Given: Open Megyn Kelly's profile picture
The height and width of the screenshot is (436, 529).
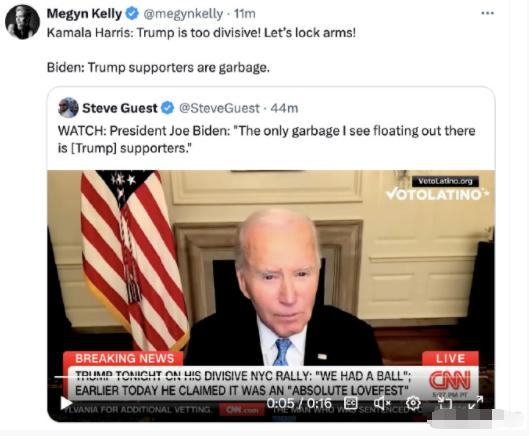Looking at the screenshot, I should (x=22, y=22).
